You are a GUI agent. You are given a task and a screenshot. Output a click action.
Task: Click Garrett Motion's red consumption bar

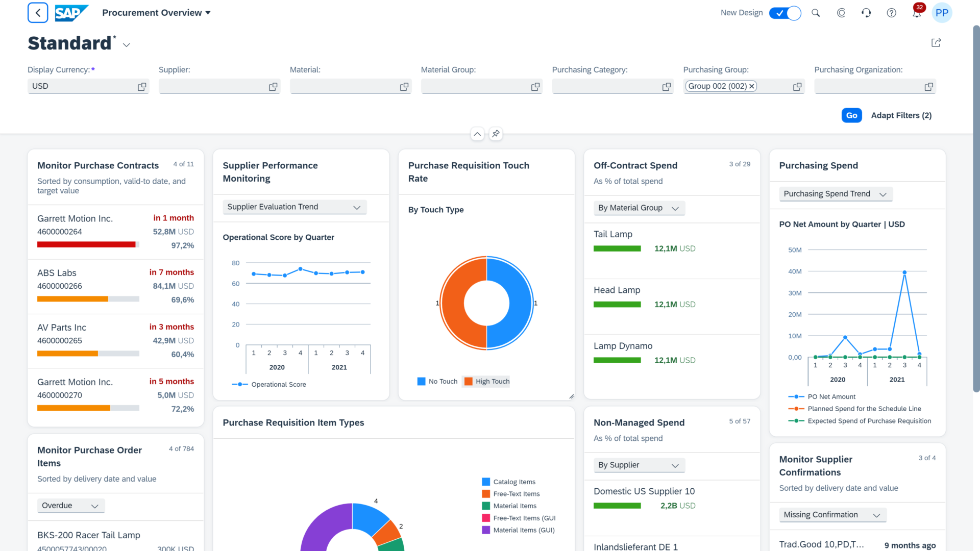click(x=87, y=244)
